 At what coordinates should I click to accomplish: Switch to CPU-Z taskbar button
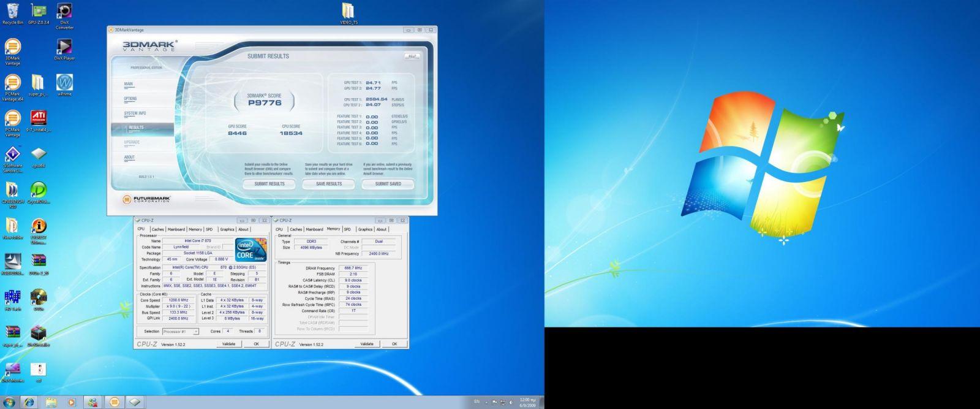click(x=135, y=402)
